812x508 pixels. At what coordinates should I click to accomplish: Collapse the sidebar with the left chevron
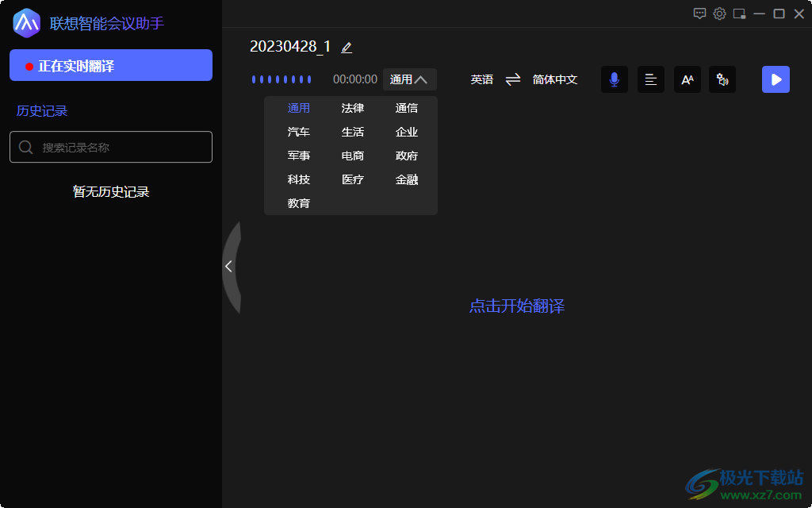point(229,266)
